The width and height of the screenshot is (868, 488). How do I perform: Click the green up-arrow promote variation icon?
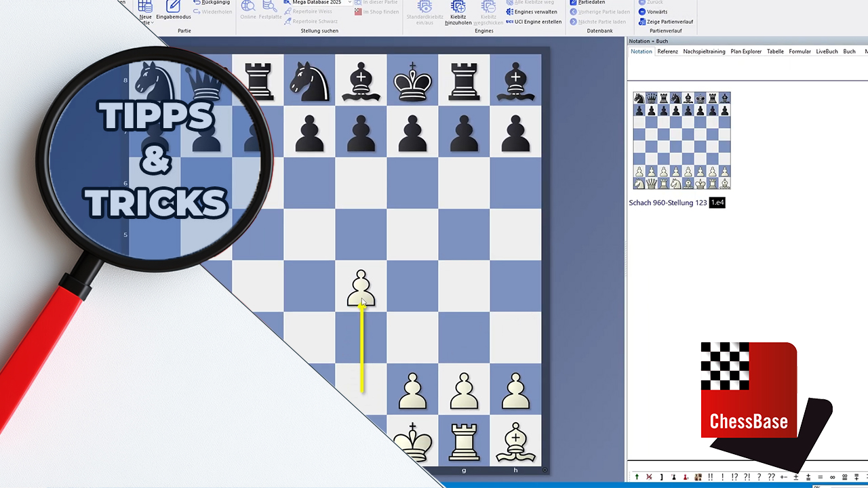click(x=637, y=477)
